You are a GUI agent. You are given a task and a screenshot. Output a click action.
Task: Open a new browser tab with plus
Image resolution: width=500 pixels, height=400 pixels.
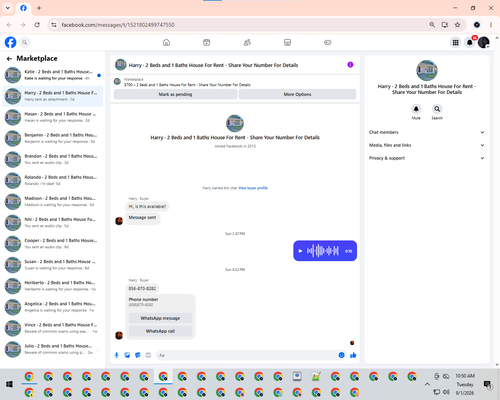click(x=39, y=8)
